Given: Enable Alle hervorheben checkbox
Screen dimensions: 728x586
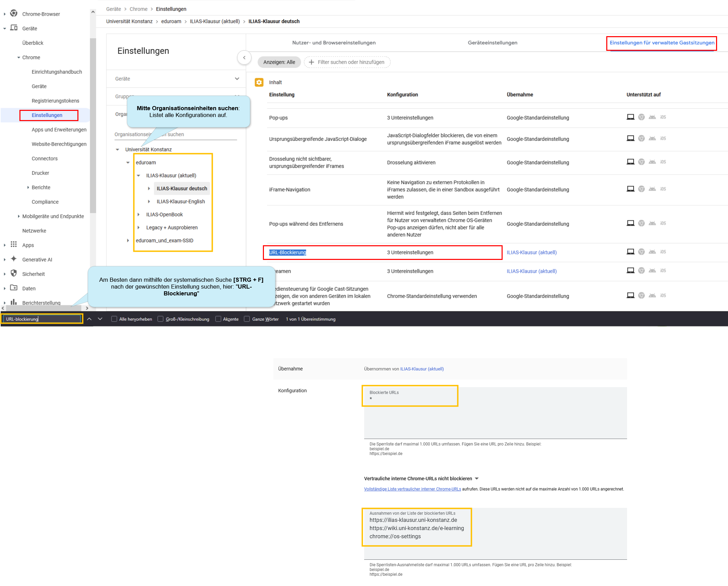Looking at the screenshot, I should click(114, 319).
